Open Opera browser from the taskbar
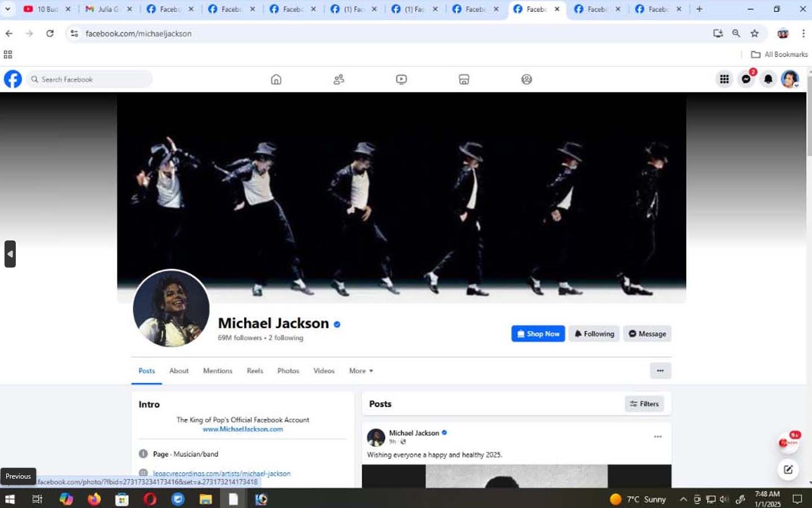 pos(150,499)
